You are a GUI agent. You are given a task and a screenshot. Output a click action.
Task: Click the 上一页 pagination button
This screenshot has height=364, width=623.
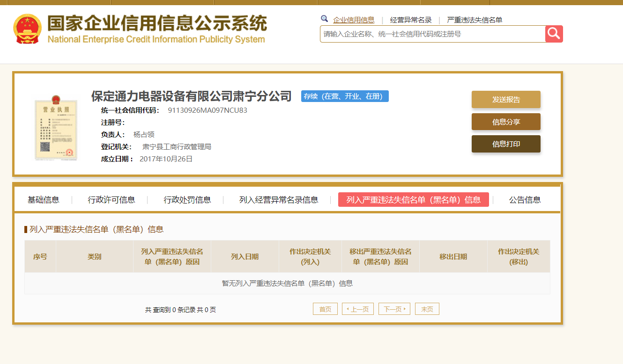tap(358, 309)
